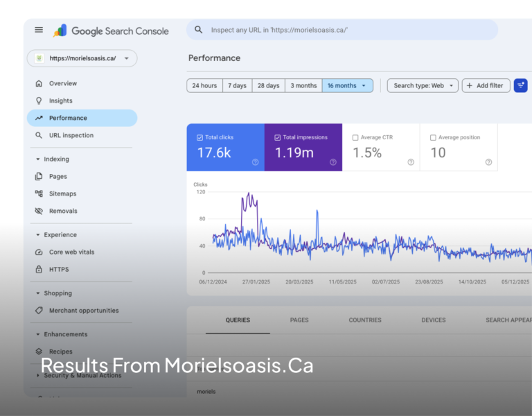Open help icon on Average position card
Image resolution: width=532 pixels, height=416 pixels.
[x=488, y=162]
